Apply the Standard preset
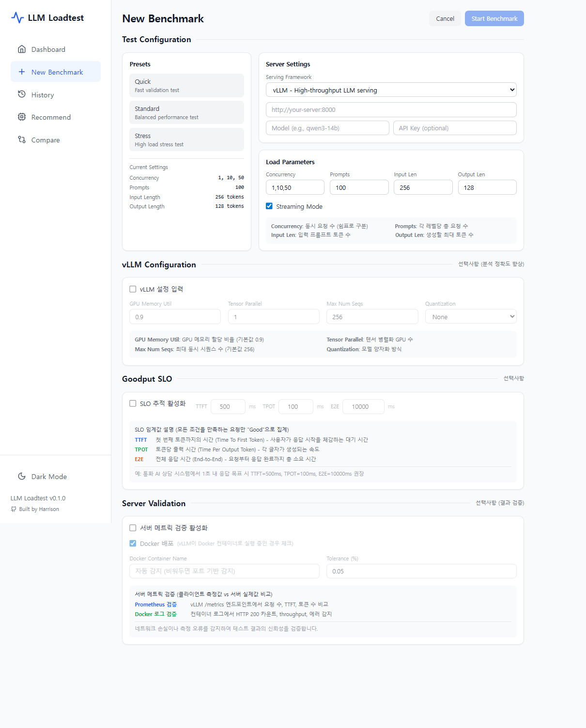This screenshot has height=728, width=586. [x=186, y=112]
